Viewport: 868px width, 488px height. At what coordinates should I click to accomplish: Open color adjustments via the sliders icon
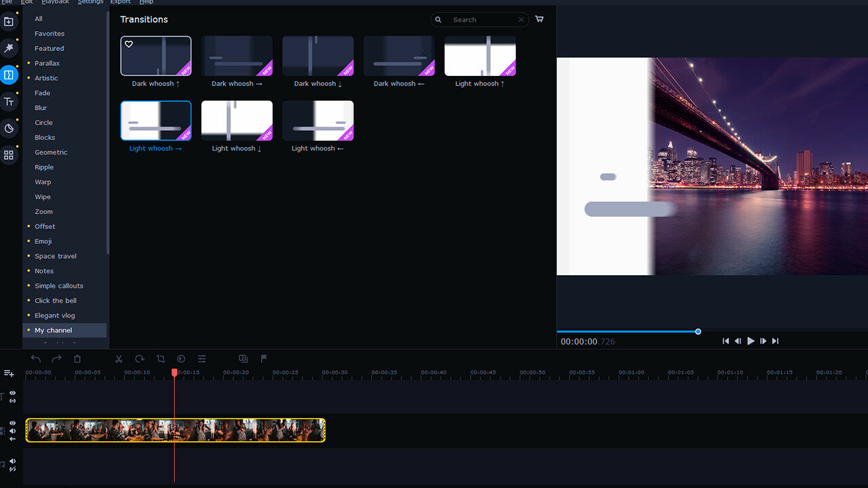(201, 359)
